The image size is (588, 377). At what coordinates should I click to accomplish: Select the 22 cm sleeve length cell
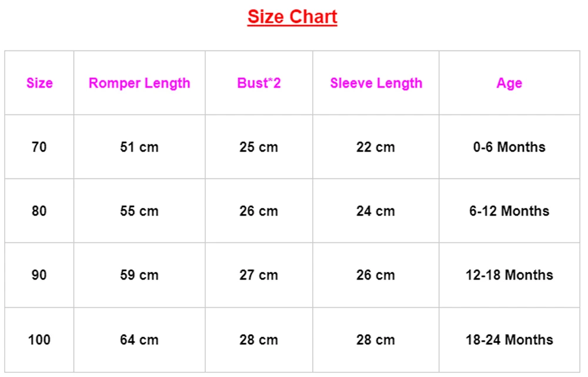click(x=376, y=147)
